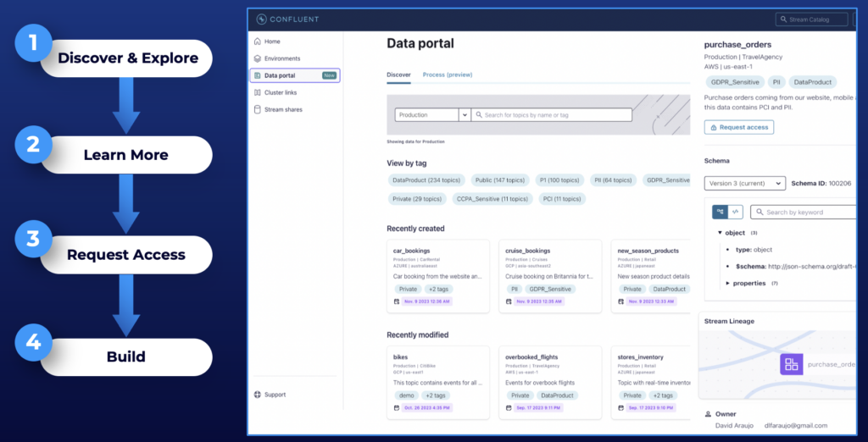This screenshot has width=868, height=442.
Task: Filter by PII (64 topics) tag
Action: click(x=613, y=180)
